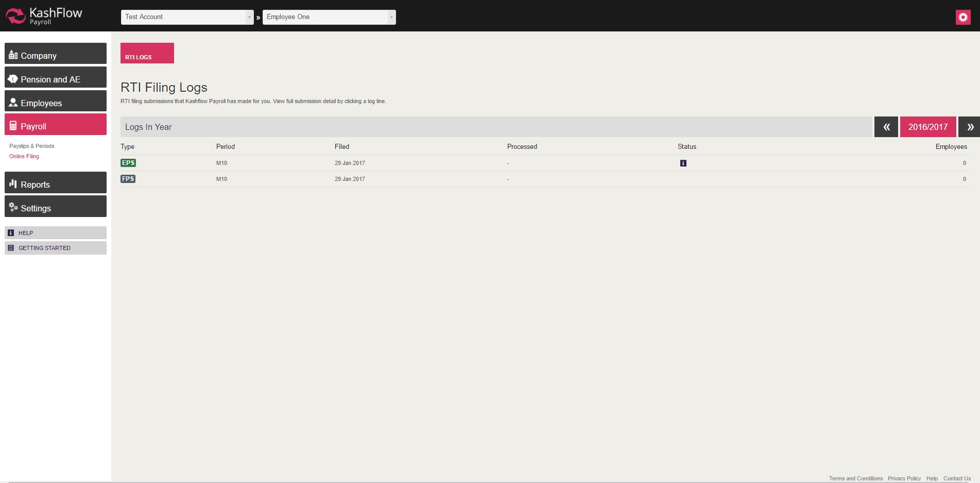980x483 pixels.
Task: Click the KashFlow Payroll logo
Action: [x=44, y=16]
